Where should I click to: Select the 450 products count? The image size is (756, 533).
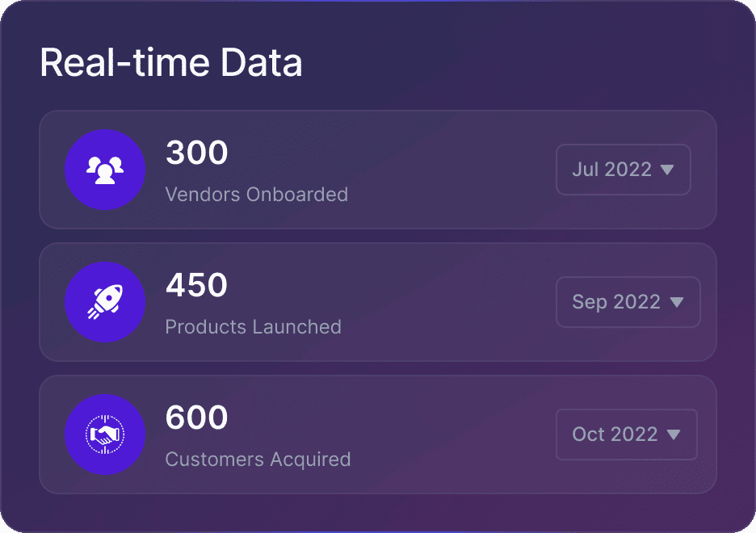pos(197,286)
